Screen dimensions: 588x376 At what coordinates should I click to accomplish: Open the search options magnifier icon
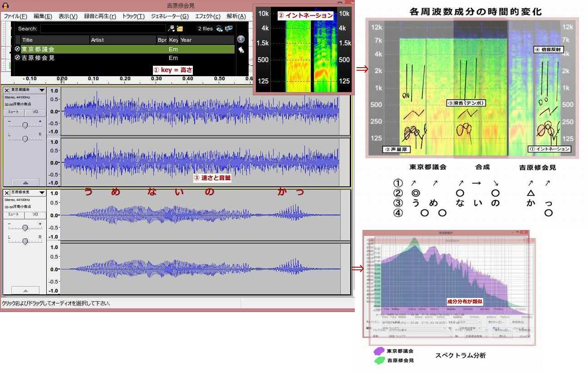pyautogui.click(x=171, y=29)
